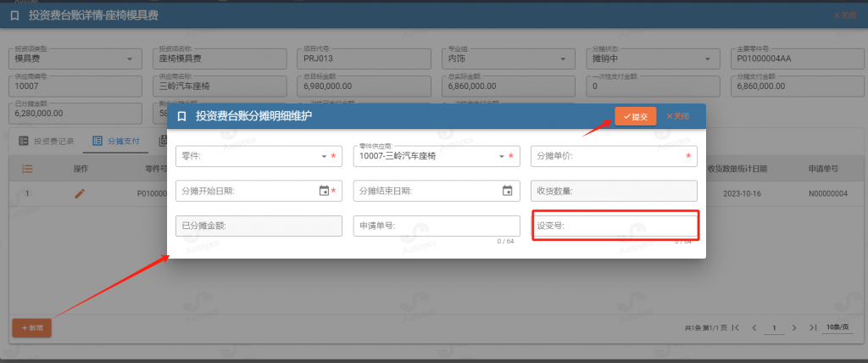
Task: Go to the last page
Action: coord(813,328)
